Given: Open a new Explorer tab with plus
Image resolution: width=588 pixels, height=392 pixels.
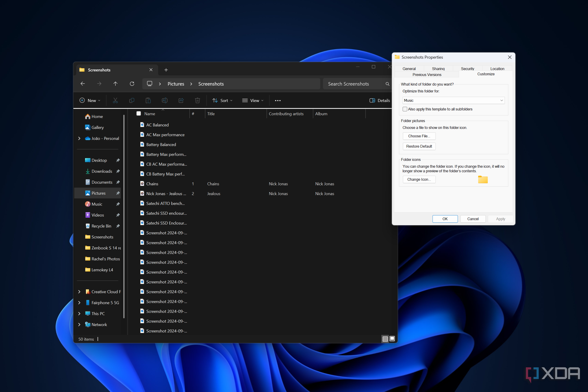Looking at the screenshot, I should (x=166, y=70).
